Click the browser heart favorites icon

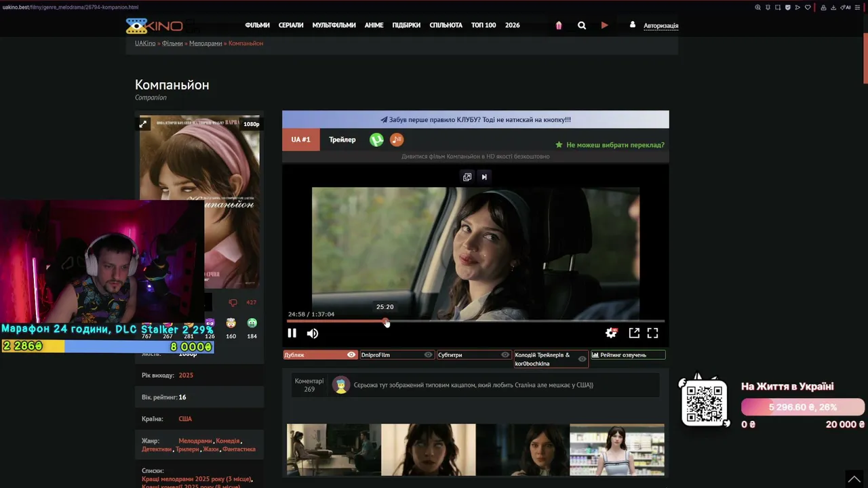click(x=808, y=7)
